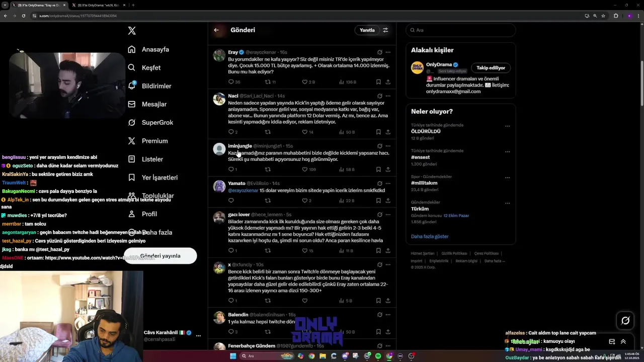644x362 pixels.
Task: Click the Gönderi yayınla button
Action: coord(160,256)
